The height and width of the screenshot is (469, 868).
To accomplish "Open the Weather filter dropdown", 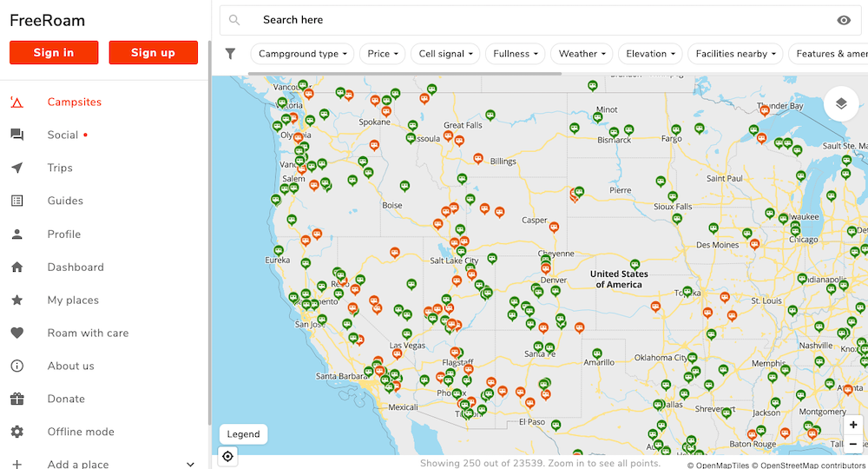I will coord(582,54).
